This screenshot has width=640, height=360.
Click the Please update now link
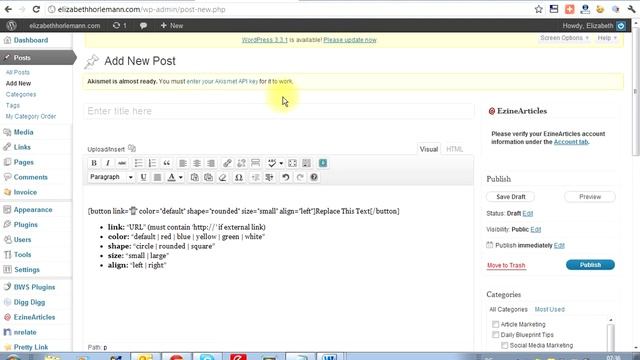pos(350,40)
